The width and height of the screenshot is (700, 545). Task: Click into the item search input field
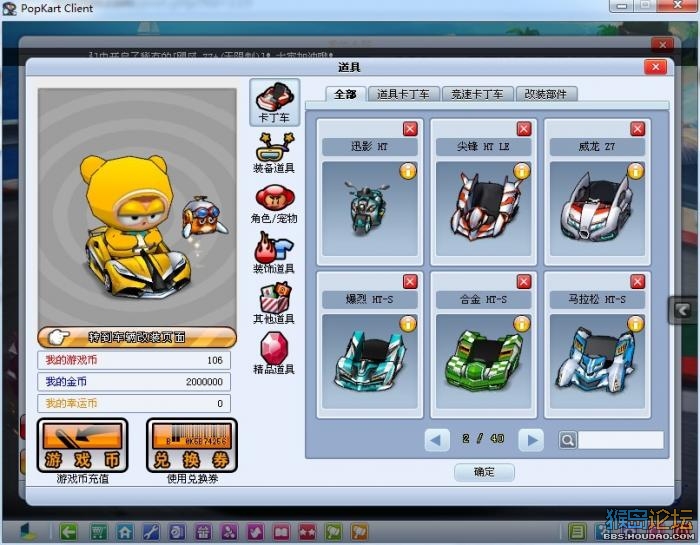pos(621,440)
